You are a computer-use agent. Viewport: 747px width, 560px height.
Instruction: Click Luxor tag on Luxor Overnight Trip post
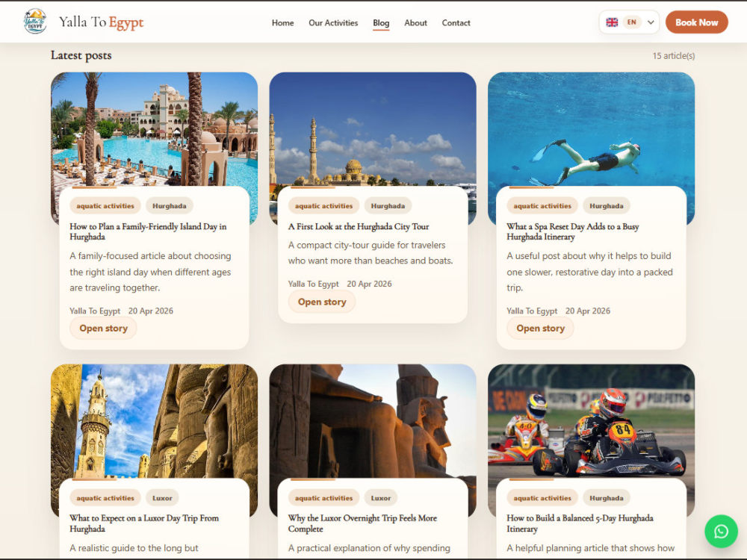(381, 498)
